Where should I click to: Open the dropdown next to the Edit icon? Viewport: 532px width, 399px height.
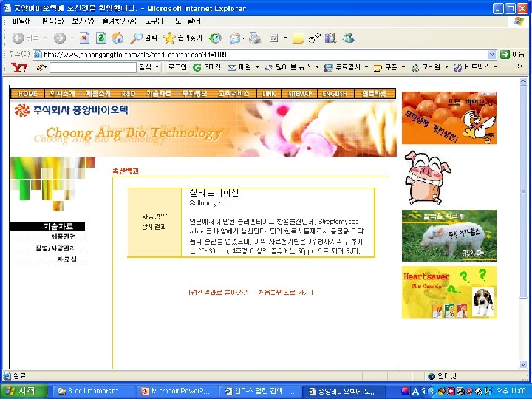tap(286, 38)
